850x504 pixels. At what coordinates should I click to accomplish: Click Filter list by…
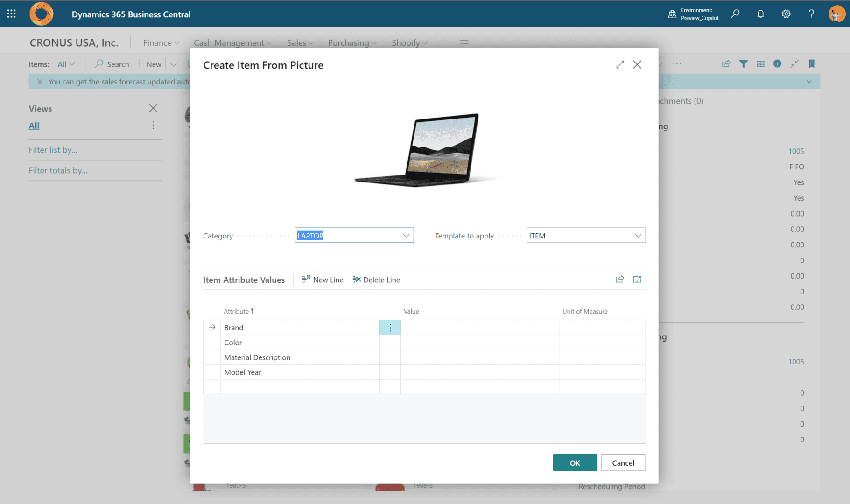[53, 150]
